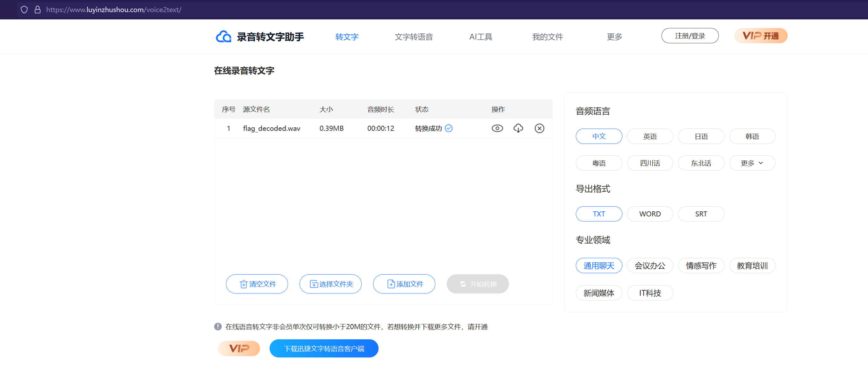Click 选择文件夹 button
This screenshot has height=374, width=868.
330,284
